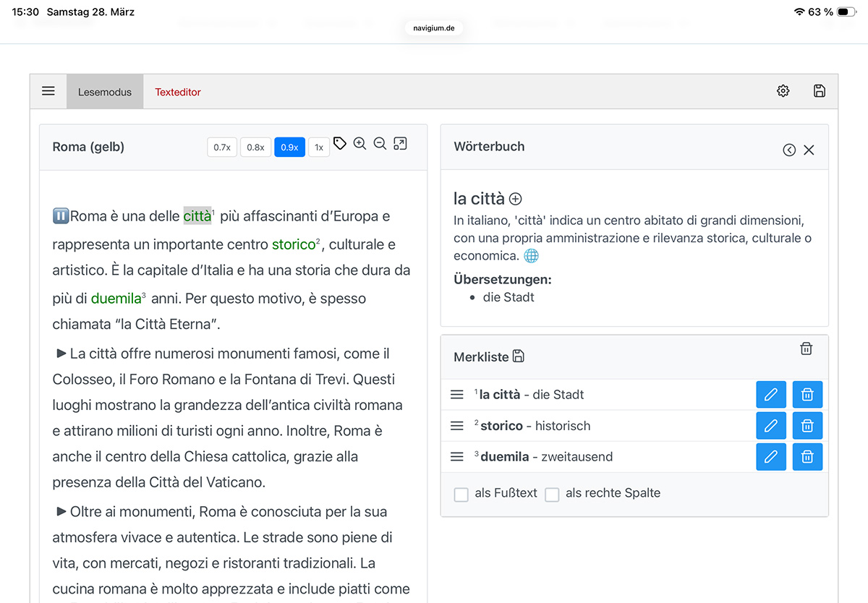Play the paragraph starting 'La città offre'
868x603 pixels.
(61, 354)
